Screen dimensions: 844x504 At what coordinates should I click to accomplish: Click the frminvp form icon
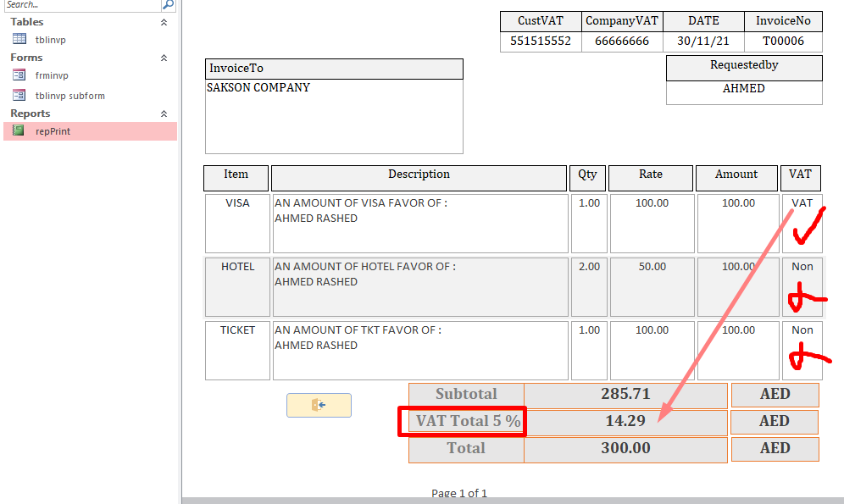coord(19,75)
